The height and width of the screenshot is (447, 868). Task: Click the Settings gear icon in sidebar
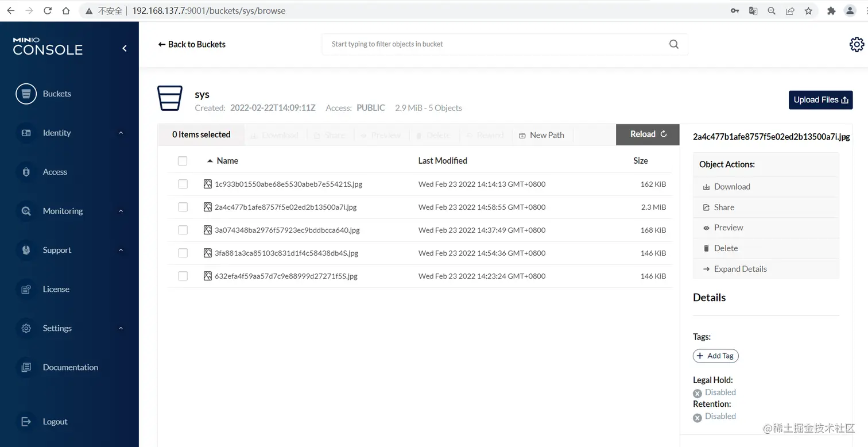pyautogui.click(x=26, y=328)
